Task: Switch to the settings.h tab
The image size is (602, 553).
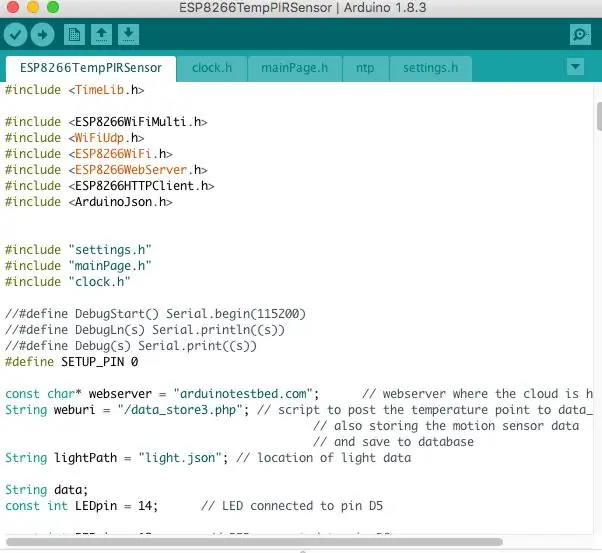Action: pos(430,68)
